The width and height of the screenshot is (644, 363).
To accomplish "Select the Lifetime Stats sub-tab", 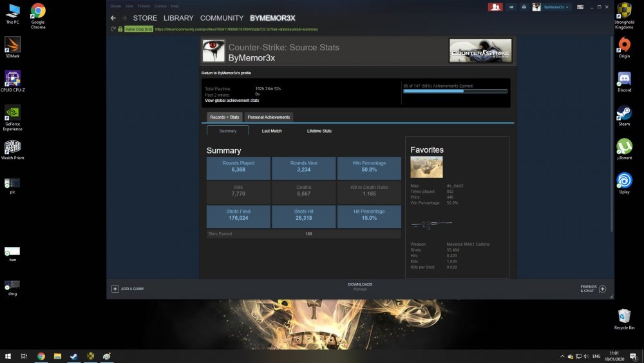I will coord(319,131).
